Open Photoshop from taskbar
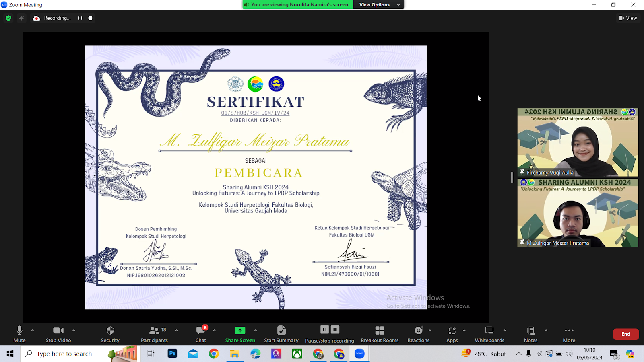The image size is (644, 362). (172, 354)
